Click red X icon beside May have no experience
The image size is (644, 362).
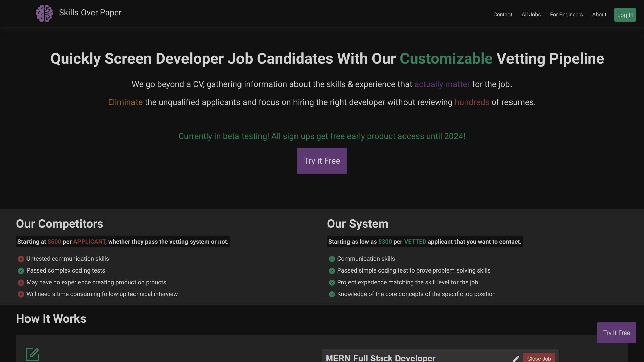[x=21, y=283]
